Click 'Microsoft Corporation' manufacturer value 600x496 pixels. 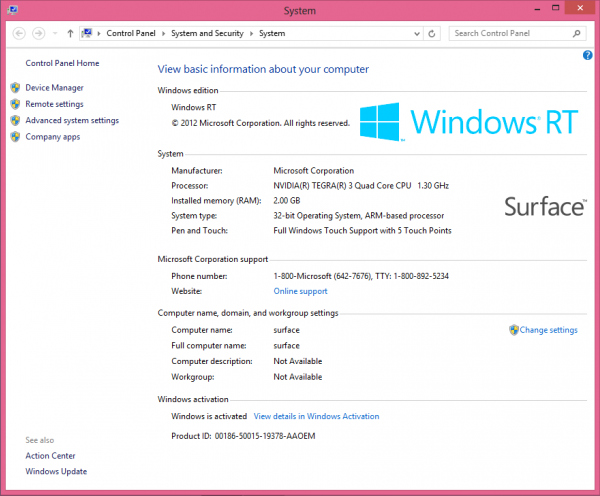click(x=314, y=171)
